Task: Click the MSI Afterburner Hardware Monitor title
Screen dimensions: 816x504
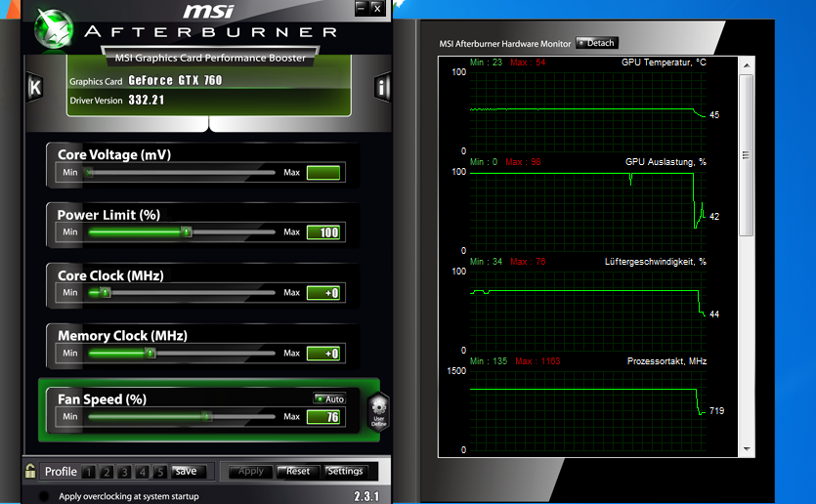Action: pyautogui.click(x=505, y=44)
